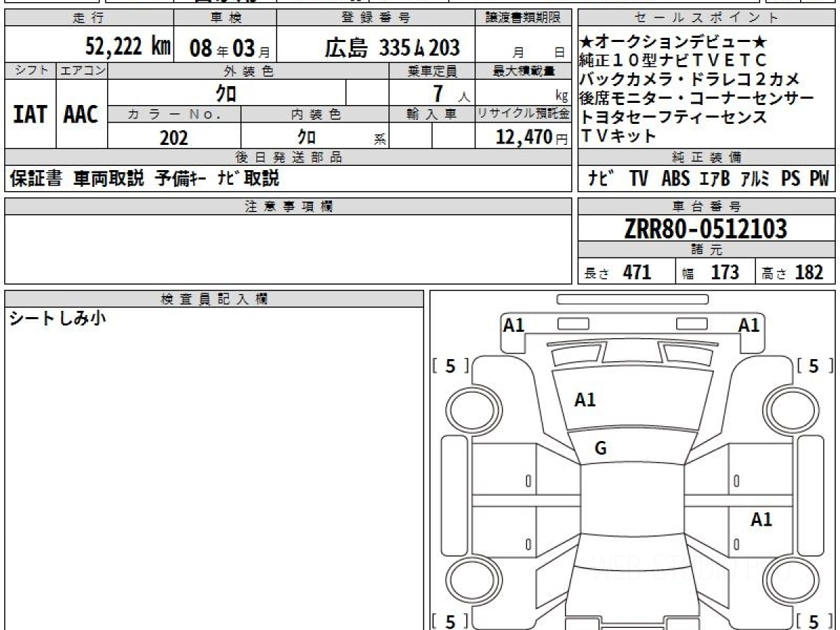Image resolution: width=840 pixels, height=630 pixels.
Task: Click the 検査員記入欄 header
Action: [x=214, y=299]
